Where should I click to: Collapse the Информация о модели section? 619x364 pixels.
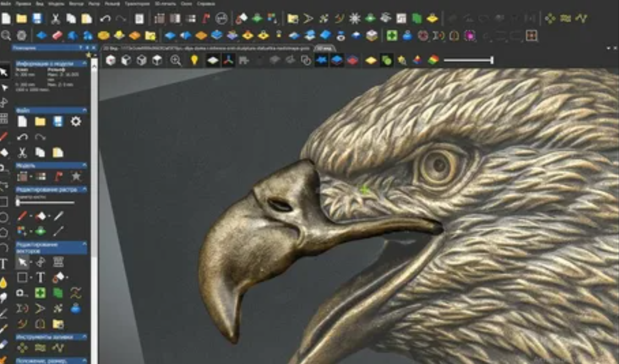pyautogui.click(x=84, y=64)
